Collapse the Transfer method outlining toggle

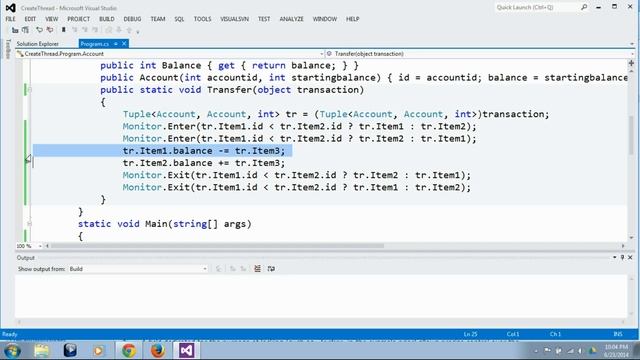point(29,90)
